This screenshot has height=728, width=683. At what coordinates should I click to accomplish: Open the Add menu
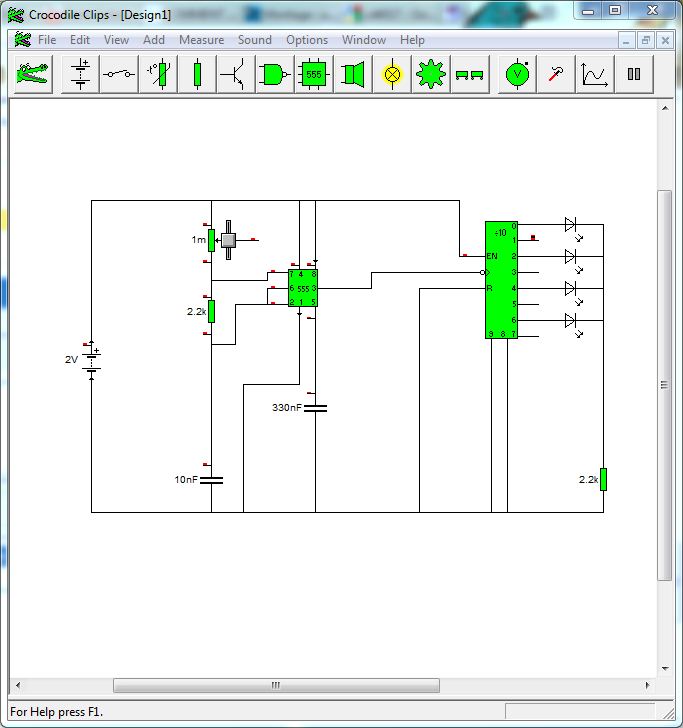point(154,40)
